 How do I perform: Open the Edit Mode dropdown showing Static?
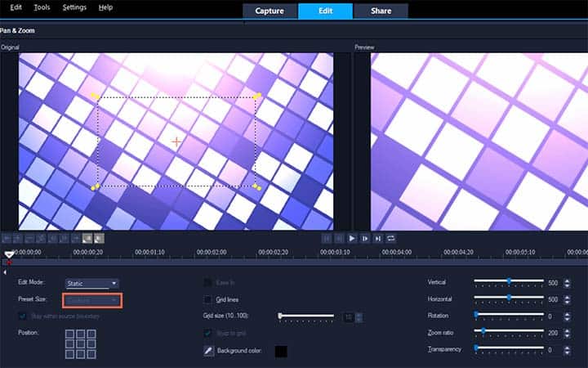[92, 283]
